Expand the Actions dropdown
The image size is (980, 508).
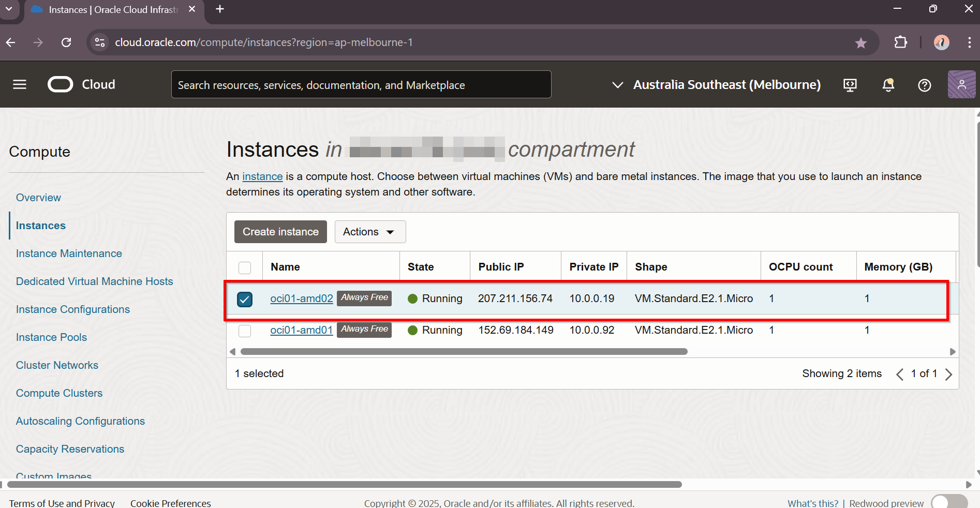(369, 232)
